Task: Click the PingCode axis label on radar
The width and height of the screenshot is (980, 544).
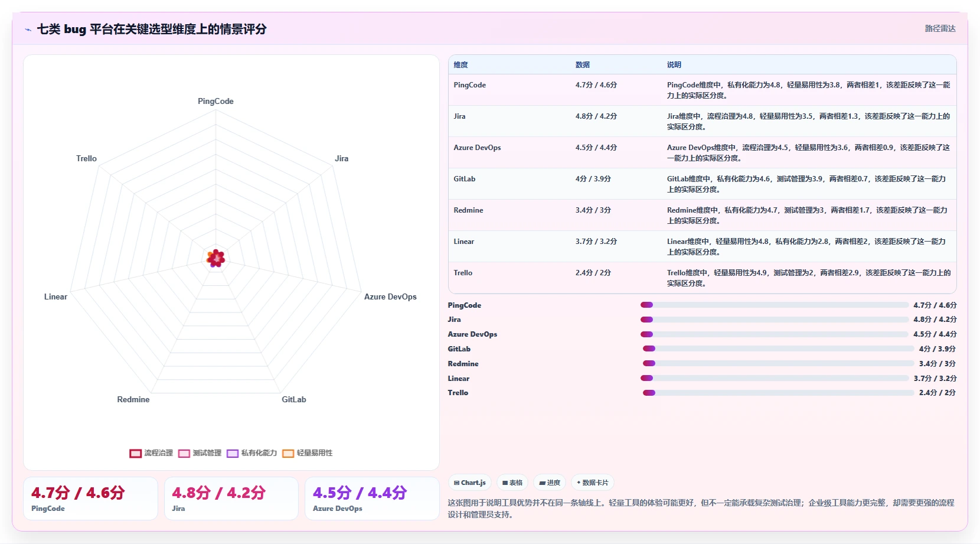Action: click(215, 102)
